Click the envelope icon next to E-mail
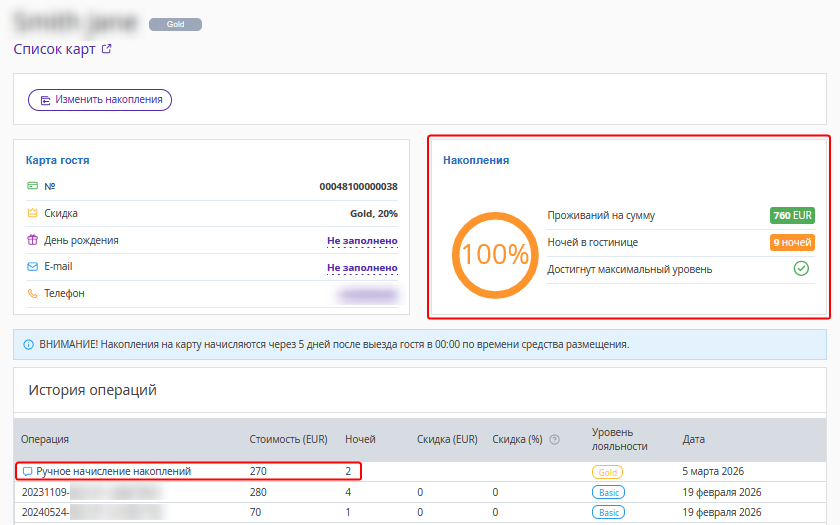Screen dimensions: 840x525 point(32,267)
